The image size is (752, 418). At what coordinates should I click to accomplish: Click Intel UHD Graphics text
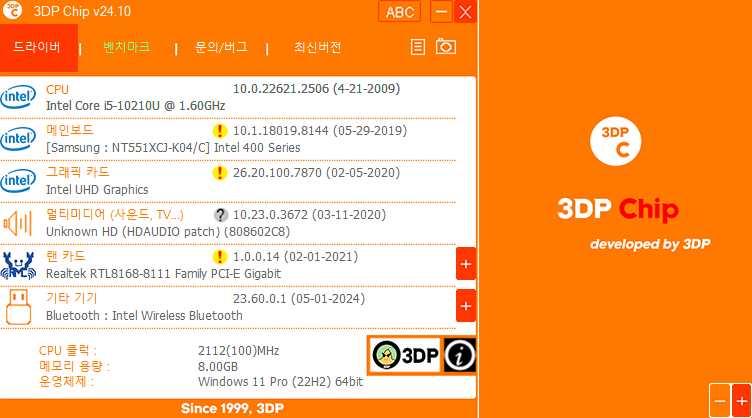point(97,190)
